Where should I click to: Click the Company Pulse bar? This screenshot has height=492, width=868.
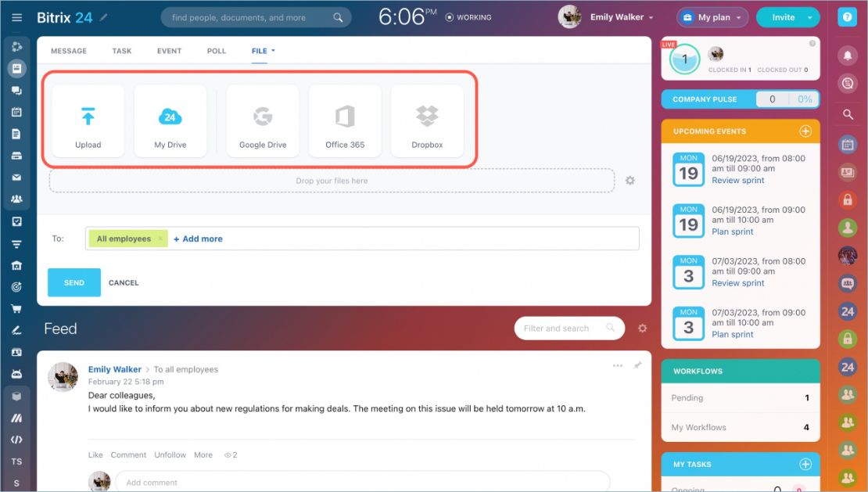pos(741,99)
